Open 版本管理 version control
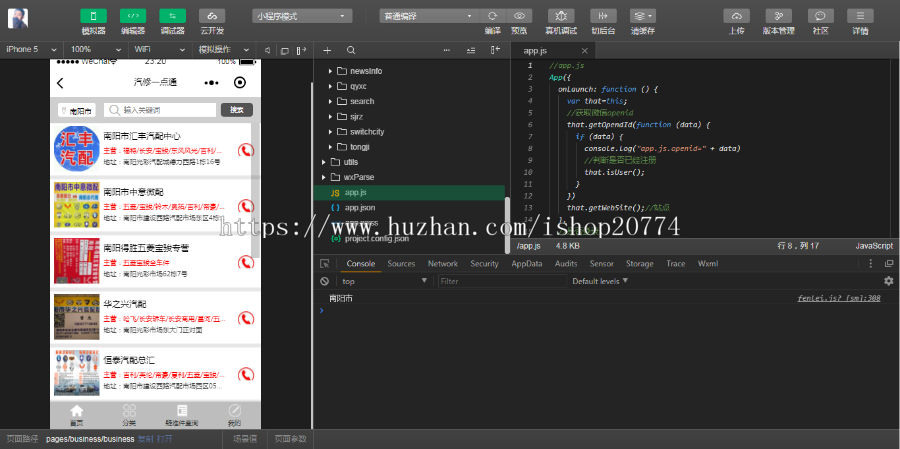The height and width of the screenshot is (449, 900). click(778, 16)
